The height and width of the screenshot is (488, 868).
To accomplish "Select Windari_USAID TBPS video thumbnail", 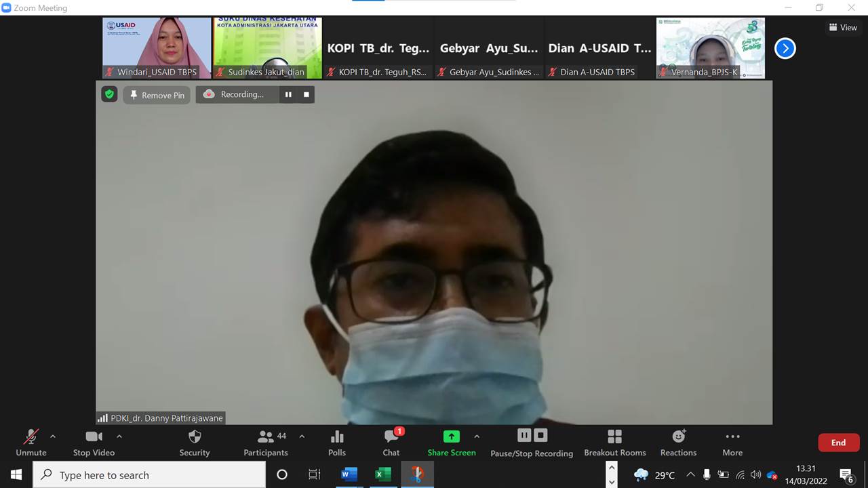I will (157, 48).
